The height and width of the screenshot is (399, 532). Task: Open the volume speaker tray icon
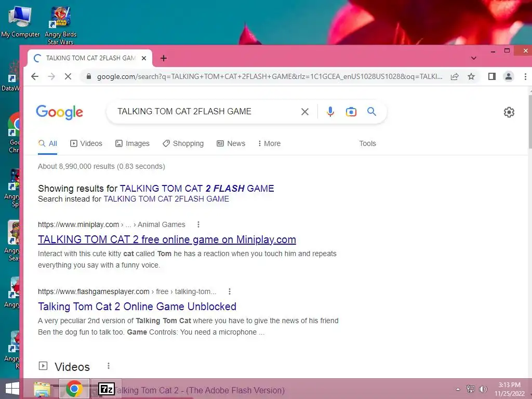click(483, 389)
